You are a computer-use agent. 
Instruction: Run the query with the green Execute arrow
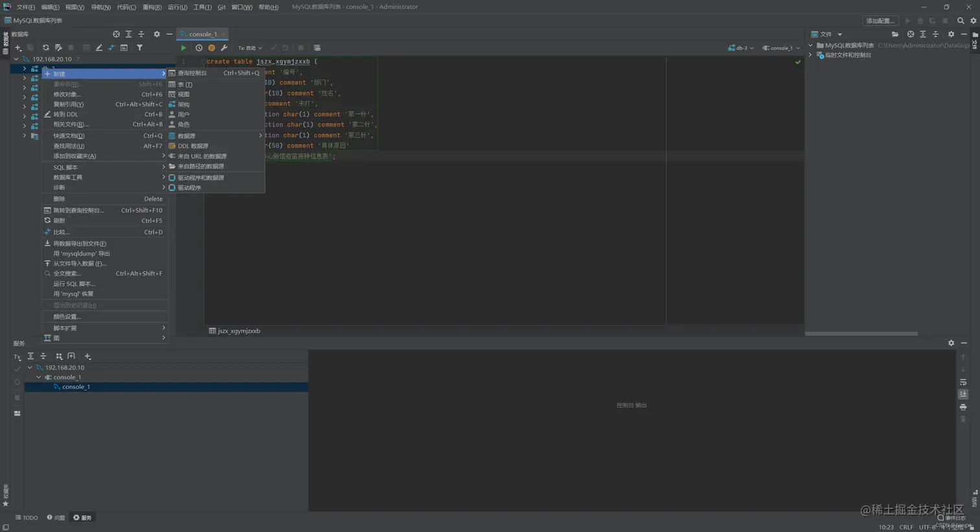(x=183, y=48)
